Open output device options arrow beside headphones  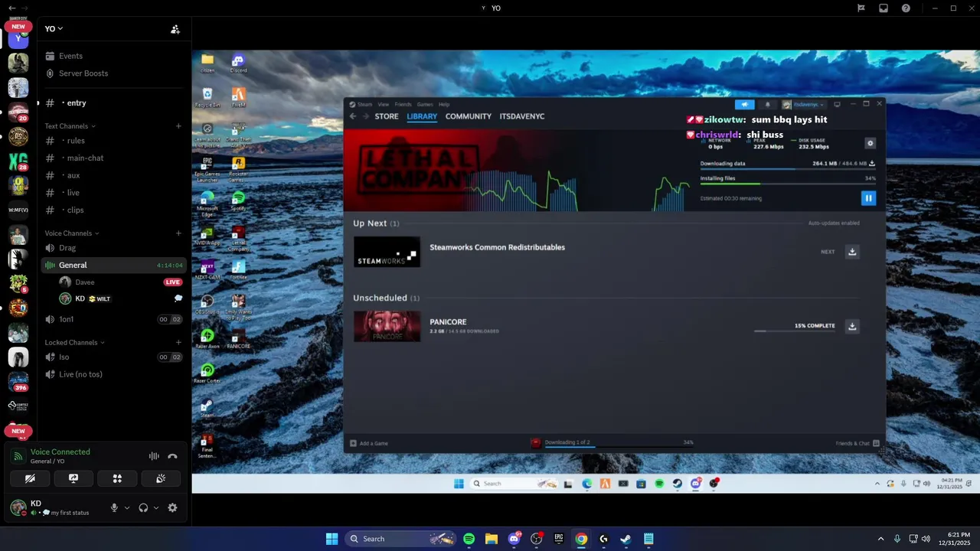156,507
